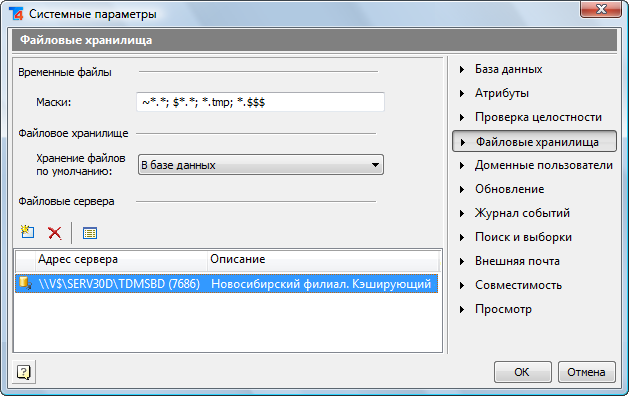The width and height of the screenshot is (629, 396).
Task: Click the server icon in the TDMSBD row
Action: [26, 283]
